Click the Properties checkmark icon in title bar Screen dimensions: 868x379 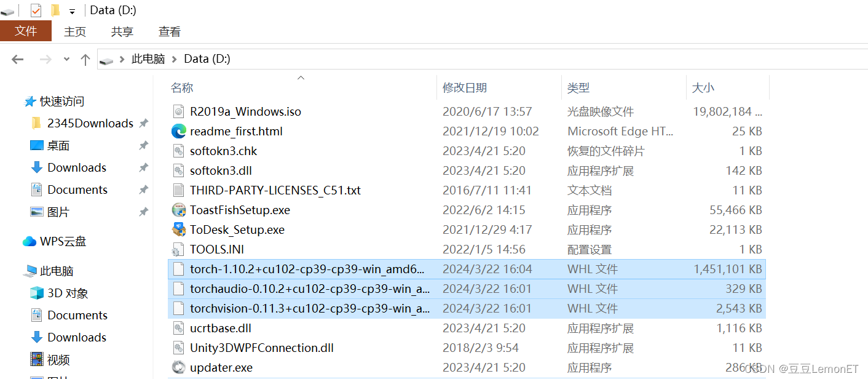tap(36, 10)
